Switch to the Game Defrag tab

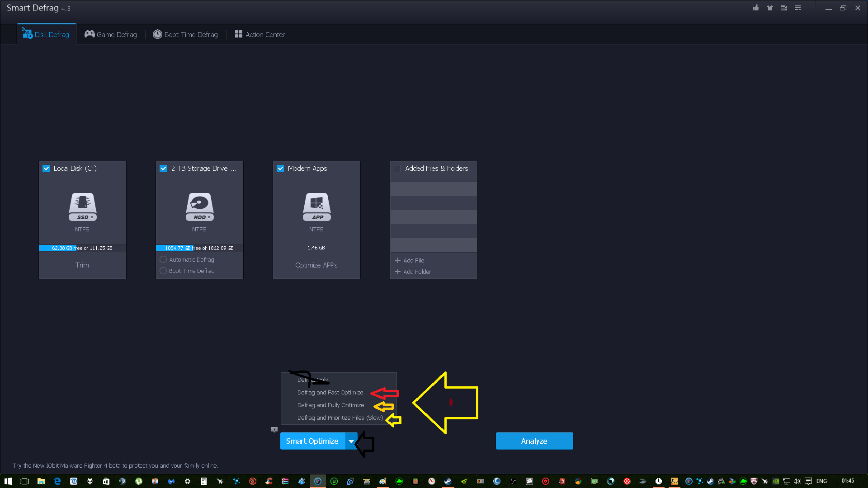[111, 34]
